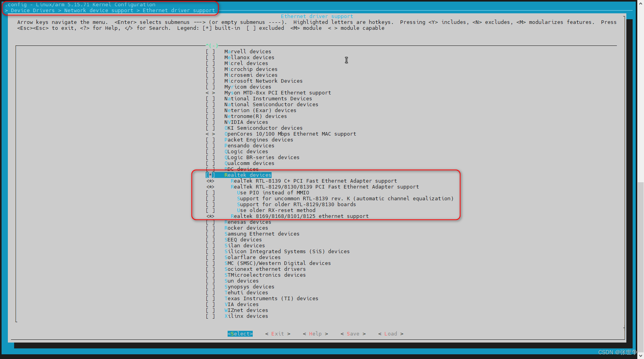Select Microsoft Network Devices entry
This screenshot has width=644, height=359.
263,81
